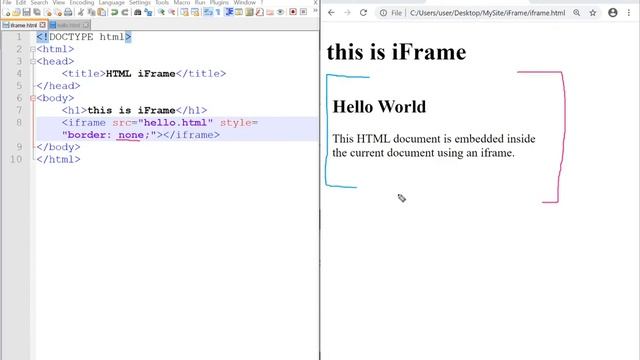Toggle the file monitoring eye icon
The image size is (640, 360).
coord(280,12)
